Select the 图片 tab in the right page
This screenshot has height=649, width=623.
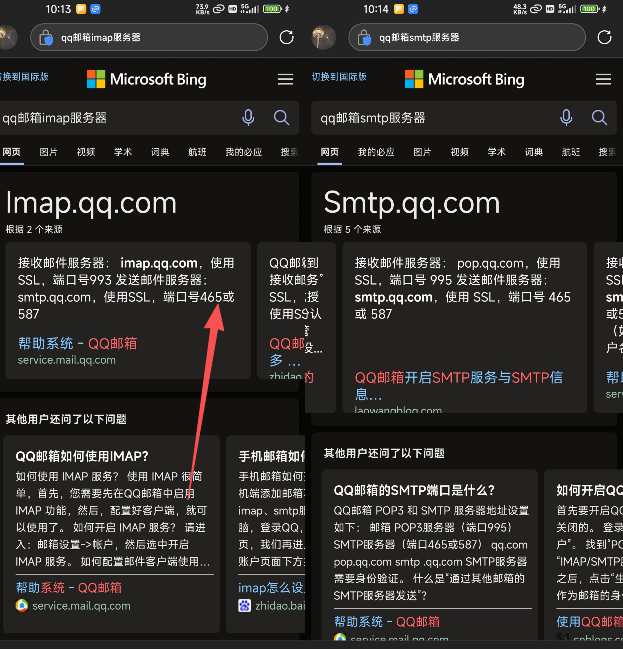422,152
